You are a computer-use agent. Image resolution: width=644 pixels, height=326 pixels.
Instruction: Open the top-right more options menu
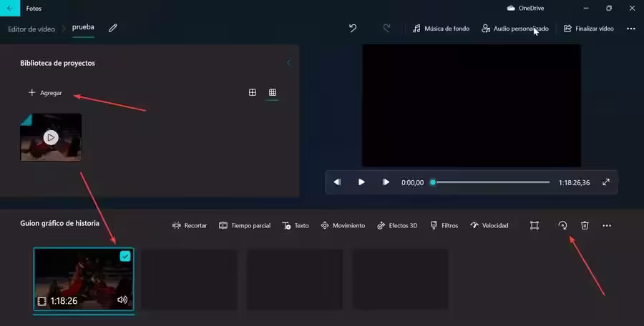tap(631, 29)
